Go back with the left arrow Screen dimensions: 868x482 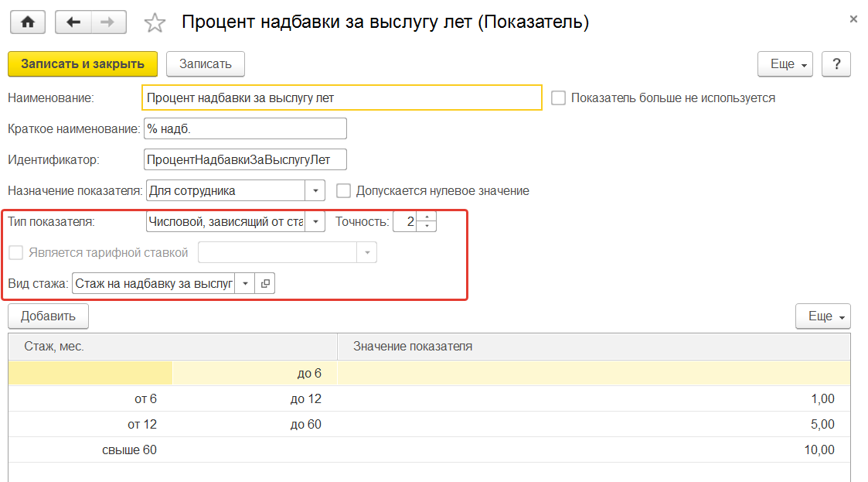point(73,22)
